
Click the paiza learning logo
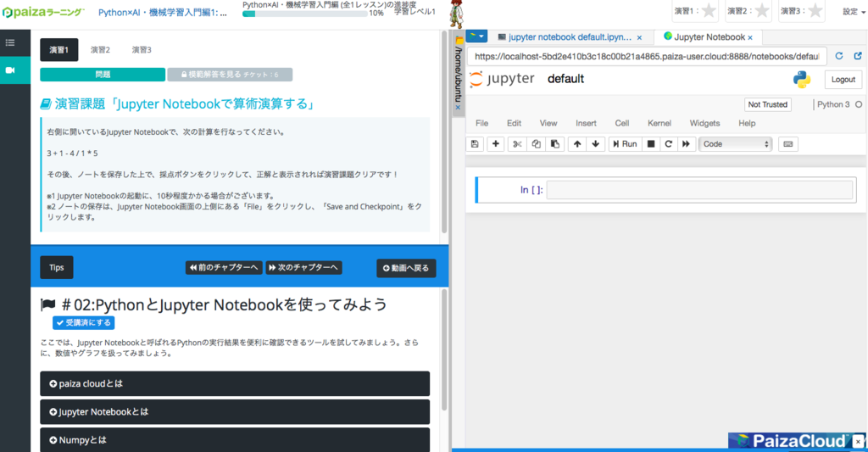(x=43, y=12)
